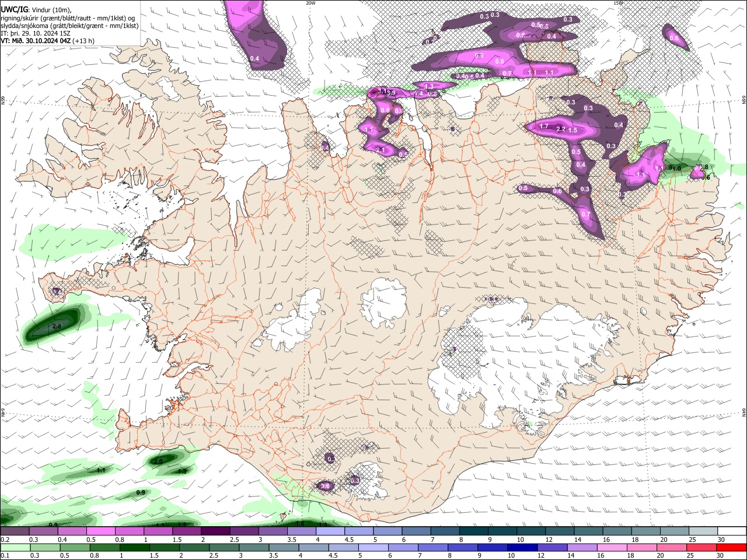Viewport: 747px width, 560px height.
Task: Click the lavender swatch labeled 4 in upper legend
Action: point(330,531)
